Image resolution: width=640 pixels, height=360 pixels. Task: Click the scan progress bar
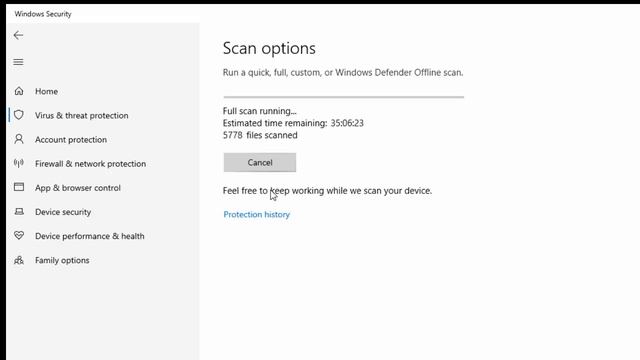point(344,97)
